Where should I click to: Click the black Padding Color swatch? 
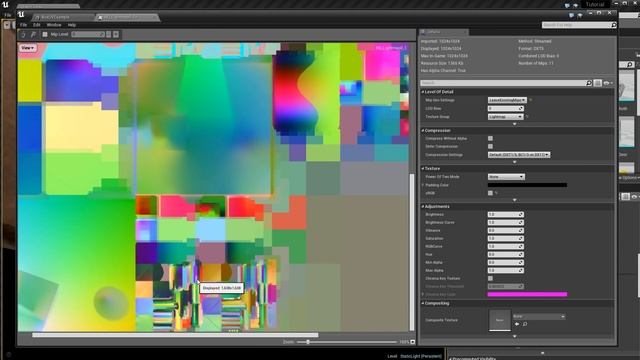click(527, 185)
